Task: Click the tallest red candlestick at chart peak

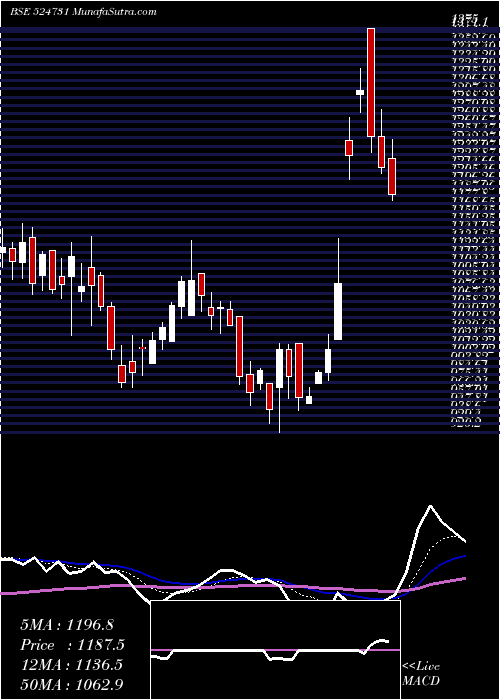Action: (371, 82)
